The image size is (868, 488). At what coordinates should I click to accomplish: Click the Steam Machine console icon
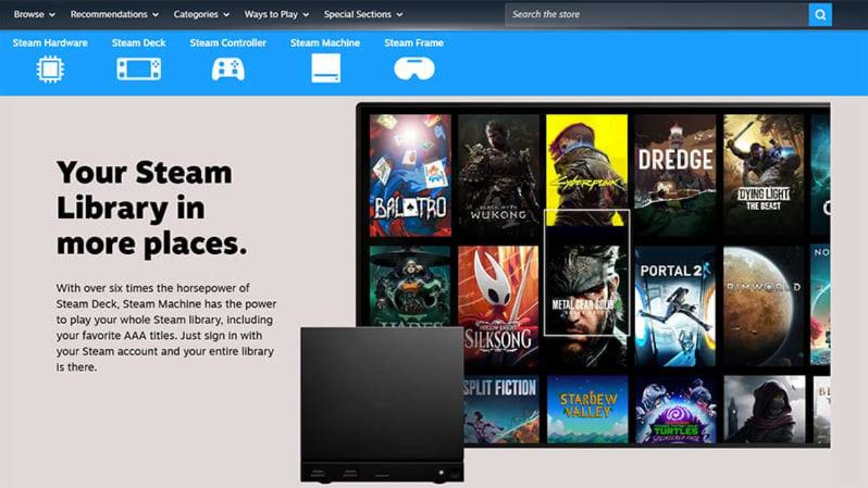(325, 68)
